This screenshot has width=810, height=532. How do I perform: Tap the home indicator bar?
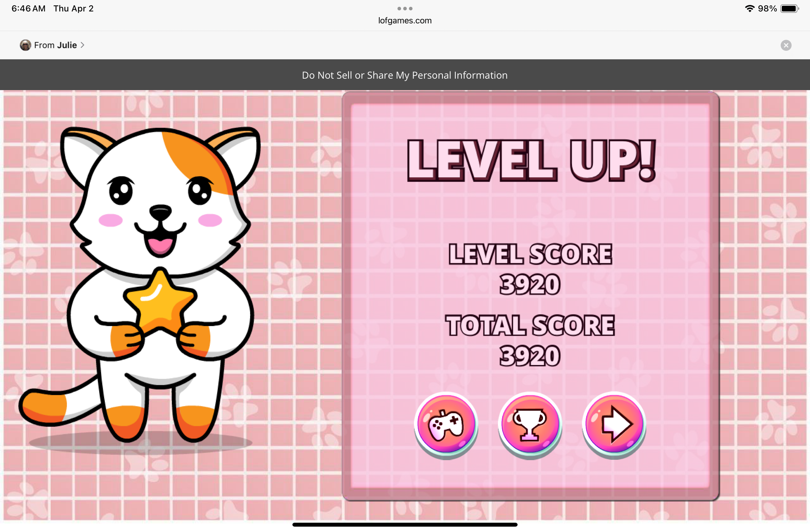(405, 524)
